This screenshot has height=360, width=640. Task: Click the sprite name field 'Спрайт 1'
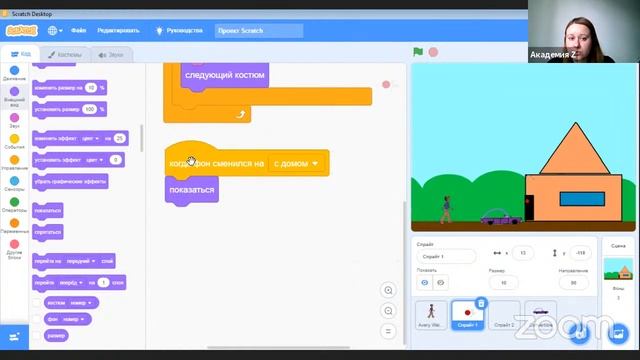(446, 257)
